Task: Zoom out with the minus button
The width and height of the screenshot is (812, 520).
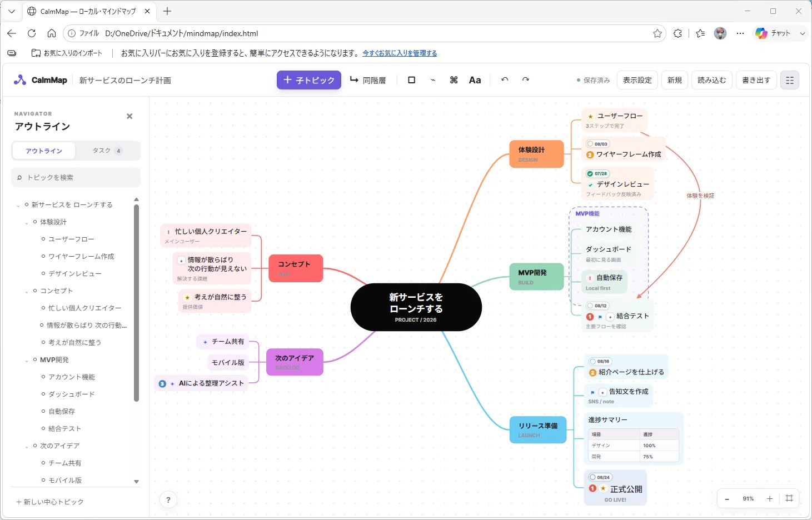Action: click(x=727, y=499)
